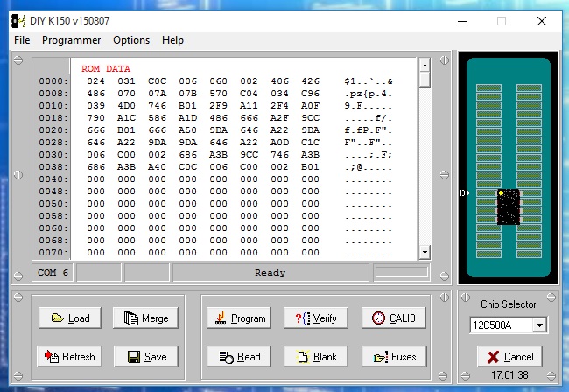Click the Cancel button with red X
The image size is (569, 392).
[x=509, y=357]
